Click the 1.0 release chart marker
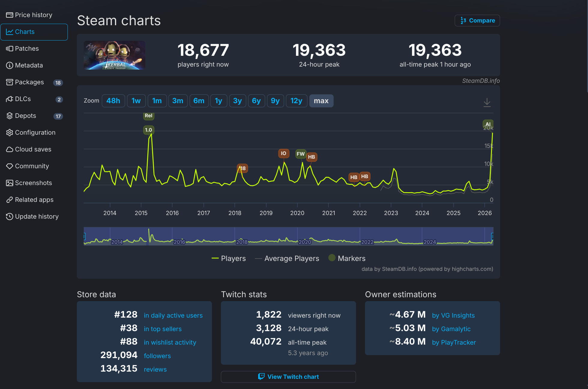Screen dimensions: 588x389 [148, 130]
